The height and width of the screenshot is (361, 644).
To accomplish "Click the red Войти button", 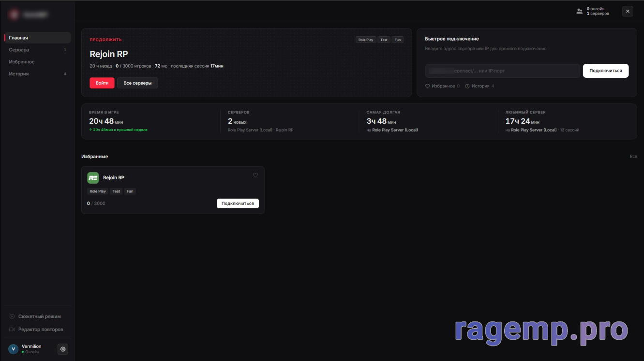I will [x=102, y=83].
